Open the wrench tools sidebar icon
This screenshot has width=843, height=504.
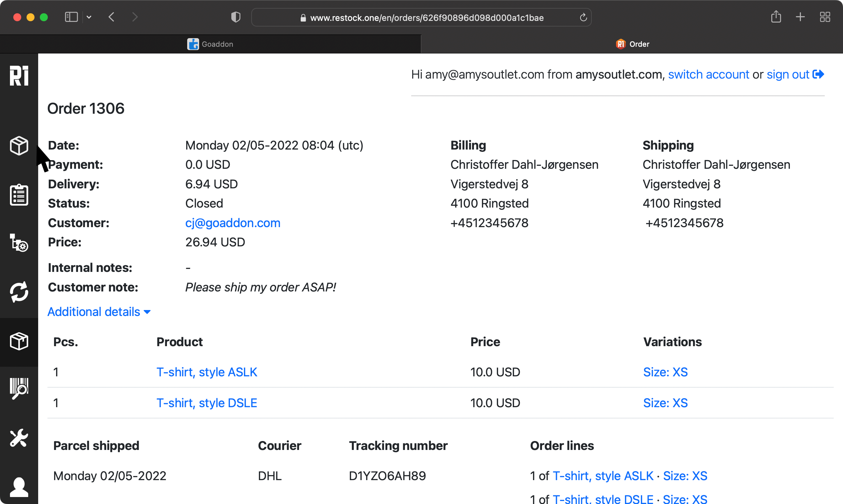[19, 438]
